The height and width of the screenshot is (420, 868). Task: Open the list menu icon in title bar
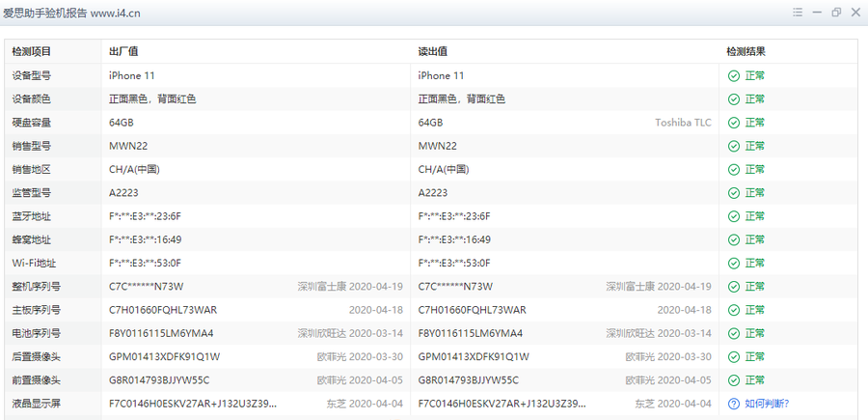[798, 13]
